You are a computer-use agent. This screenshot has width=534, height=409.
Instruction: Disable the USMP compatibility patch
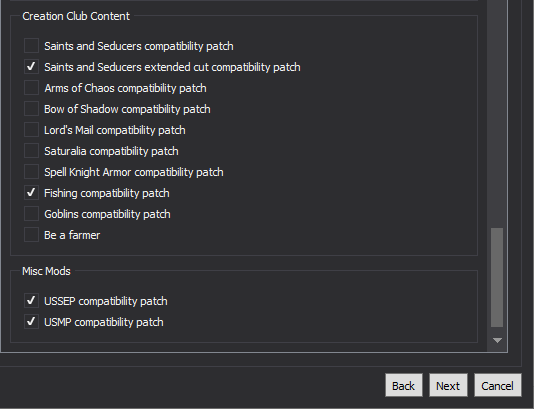coord(31,322)
